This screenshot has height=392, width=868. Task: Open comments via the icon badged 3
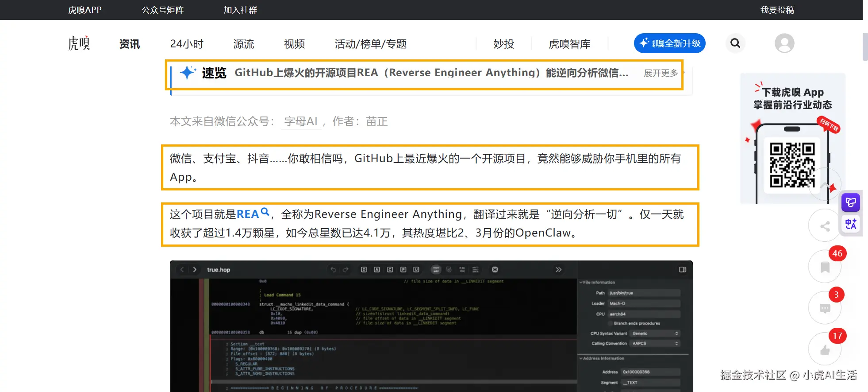[825, 308]
